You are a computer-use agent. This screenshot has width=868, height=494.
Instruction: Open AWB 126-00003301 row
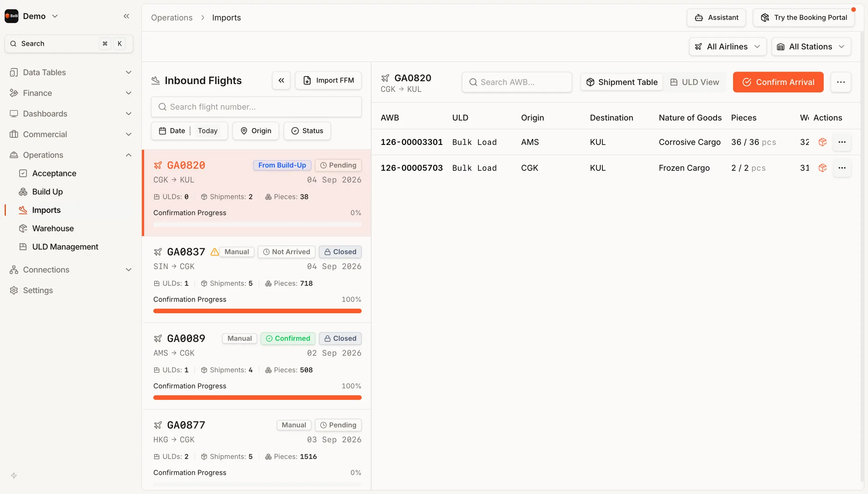pyautogui.click(x=615, y=142)
